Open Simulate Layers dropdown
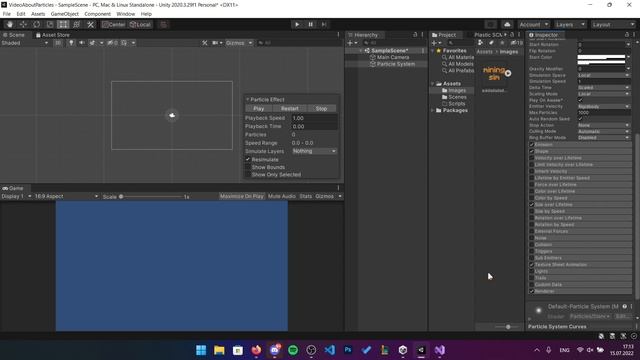The height and width of the screenshot is (360, 640). tap(315, 151)
